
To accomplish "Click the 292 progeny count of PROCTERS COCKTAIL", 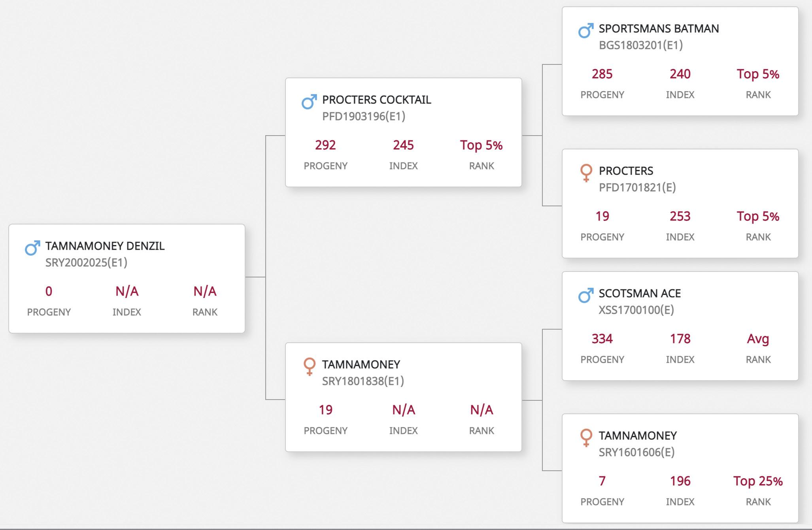I will click(325, 145).
